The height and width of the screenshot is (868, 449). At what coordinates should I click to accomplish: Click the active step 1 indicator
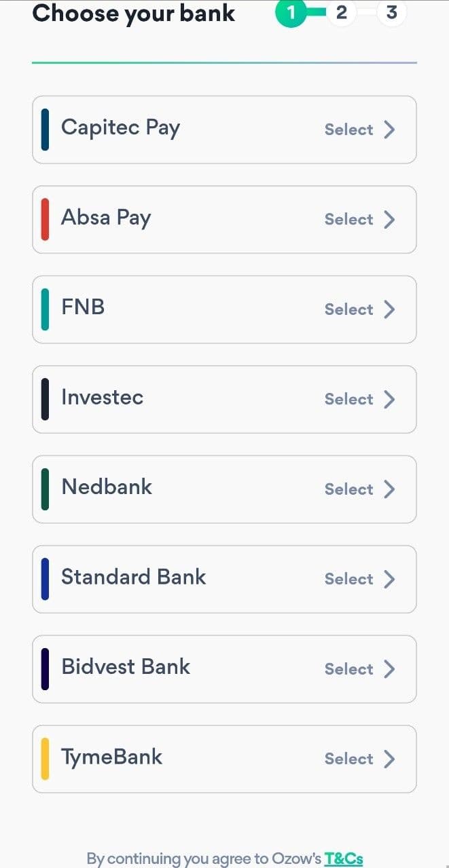click(x=291, y=12)
